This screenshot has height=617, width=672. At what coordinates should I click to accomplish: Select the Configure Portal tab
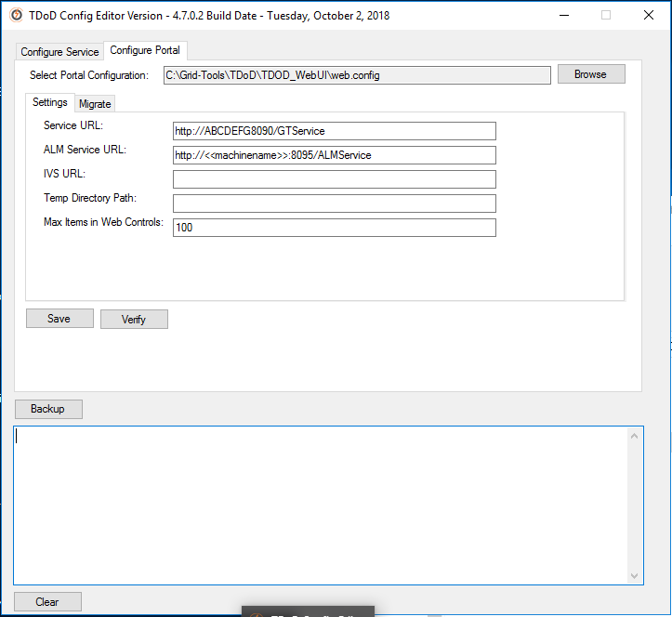coord(145,50)
